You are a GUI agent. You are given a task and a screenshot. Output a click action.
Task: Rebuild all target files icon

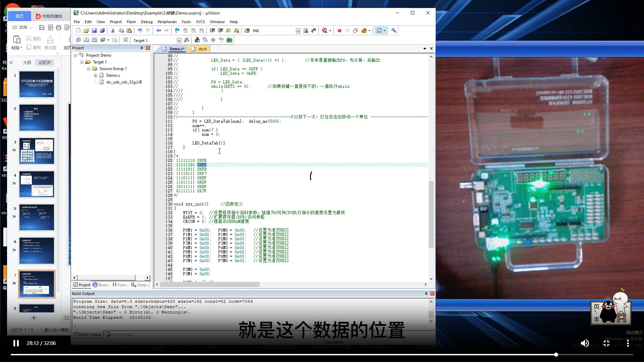[94, 40]
